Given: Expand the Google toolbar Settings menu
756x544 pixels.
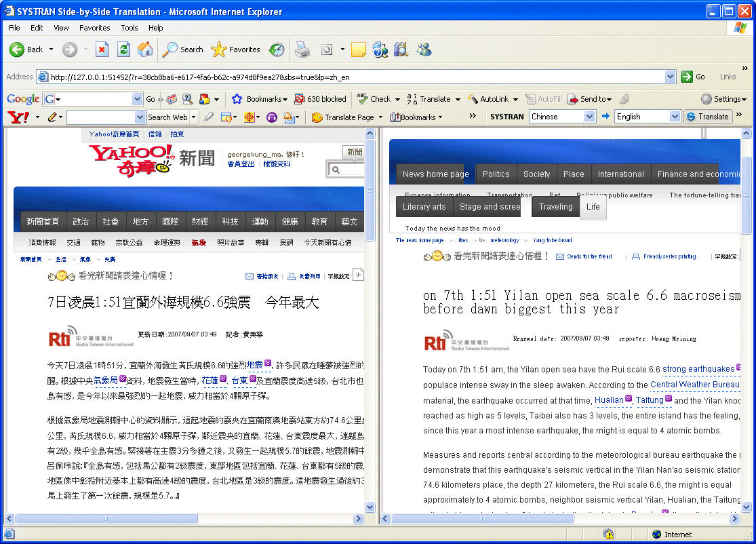Looking at the screenshot, I should pyautogui.click(x=723, y=99).
